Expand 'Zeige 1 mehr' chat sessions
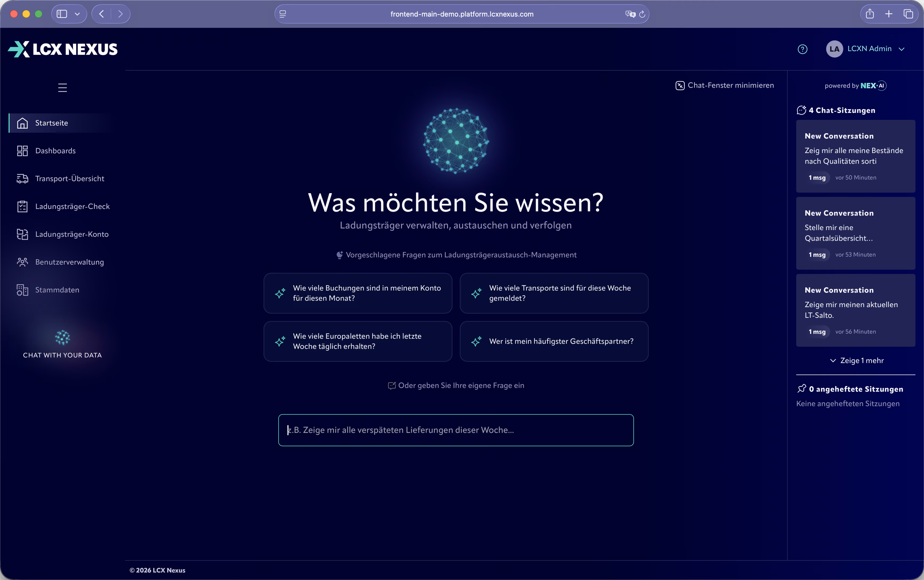This screenshot has width=924, height=580. point(857,361)
